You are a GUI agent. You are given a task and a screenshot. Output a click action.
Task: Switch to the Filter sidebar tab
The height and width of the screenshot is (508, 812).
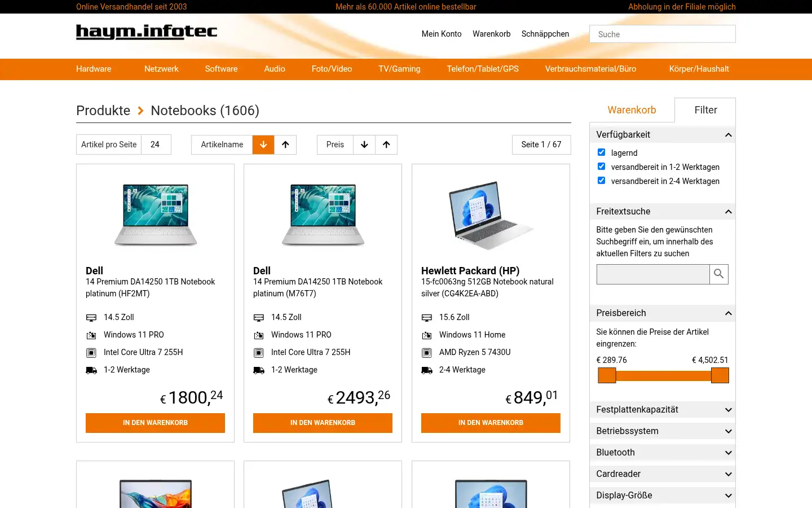(705, 110)
